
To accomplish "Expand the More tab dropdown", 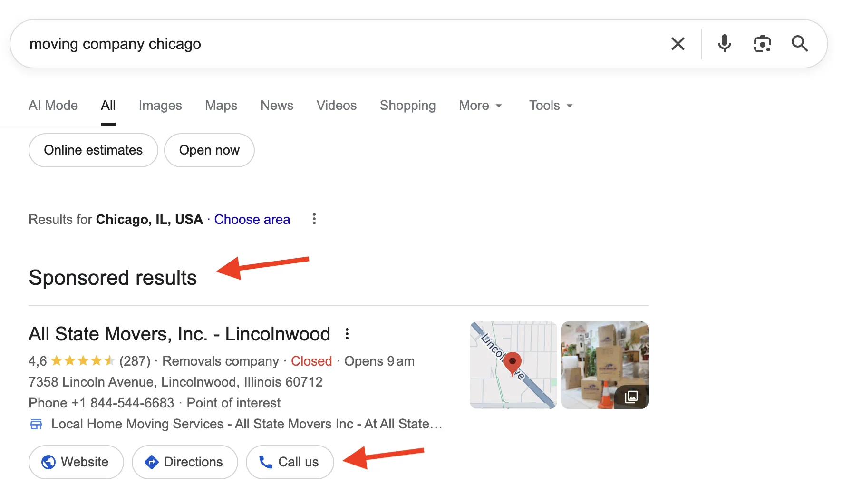I will coord(480,105).
